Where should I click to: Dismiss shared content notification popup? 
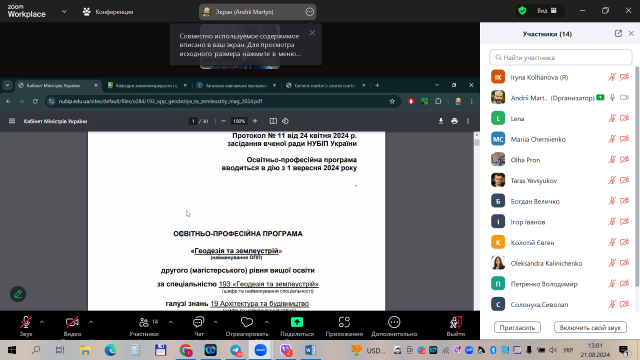312,33
